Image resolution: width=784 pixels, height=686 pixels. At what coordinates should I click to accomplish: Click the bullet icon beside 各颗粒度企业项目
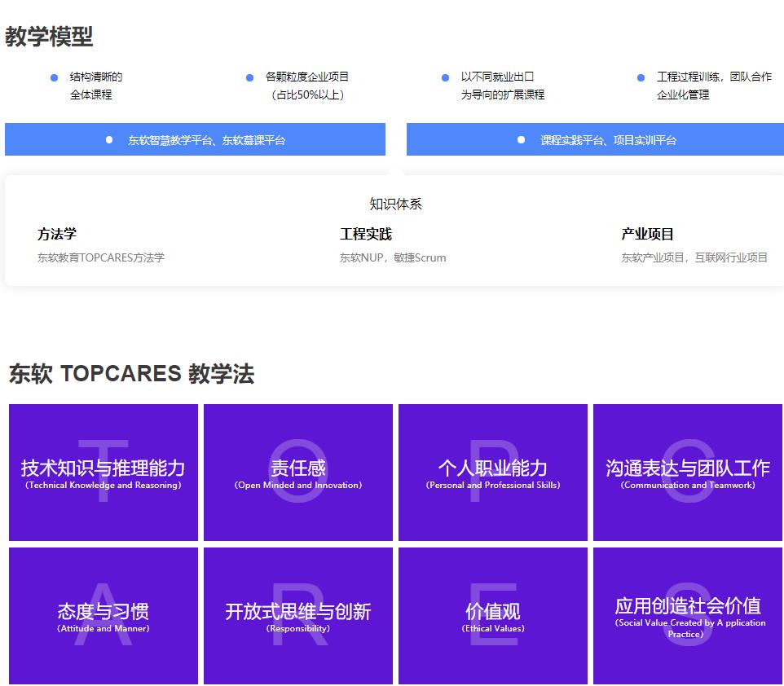249,77
